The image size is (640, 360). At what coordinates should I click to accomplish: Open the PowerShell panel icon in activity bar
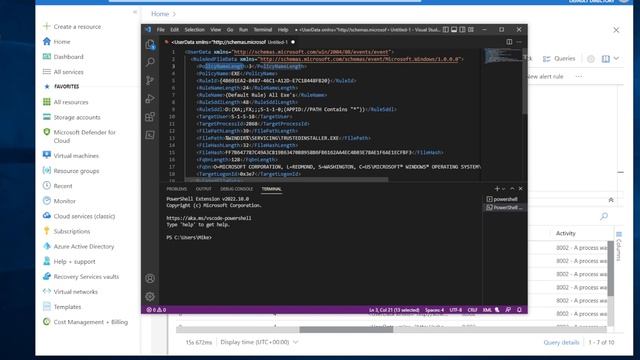coord(150,135)
